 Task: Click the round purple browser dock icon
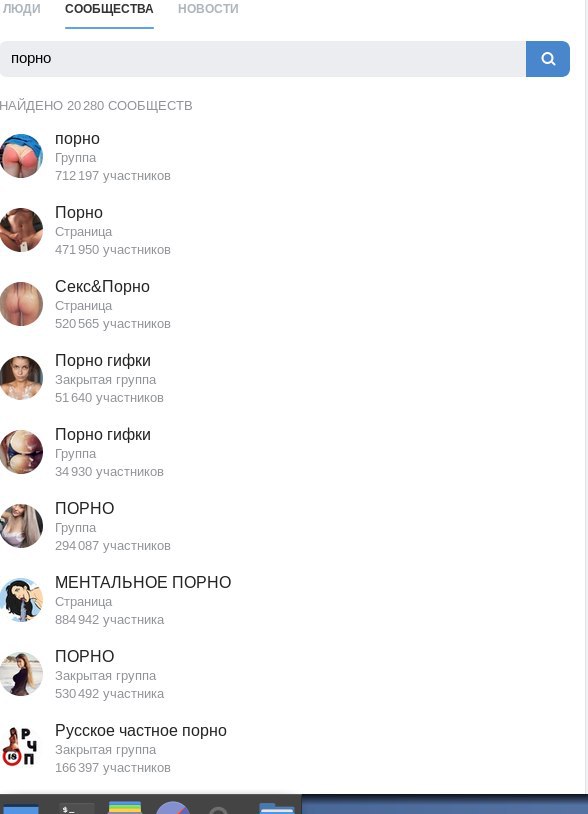tap(173, 808)
